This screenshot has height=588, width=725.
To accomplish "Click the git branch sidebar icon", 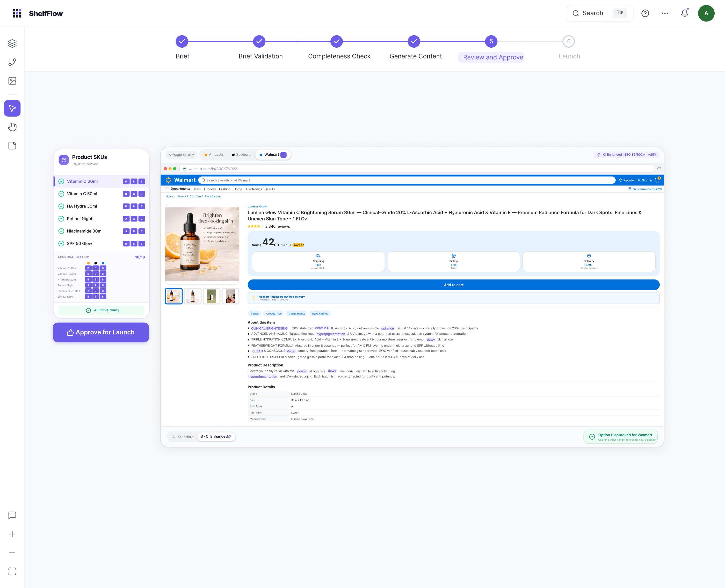I will (x=12, y=62).
